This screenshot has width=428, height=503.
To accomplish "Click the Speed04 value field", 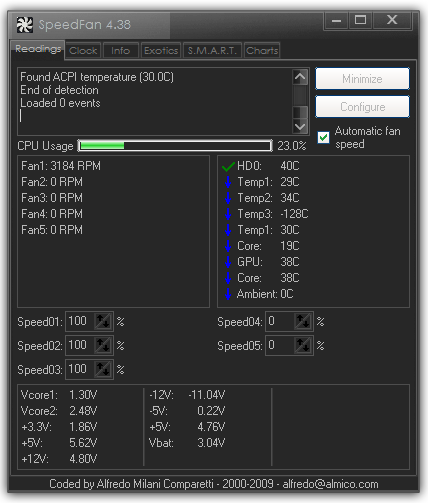I will point(280,321).
